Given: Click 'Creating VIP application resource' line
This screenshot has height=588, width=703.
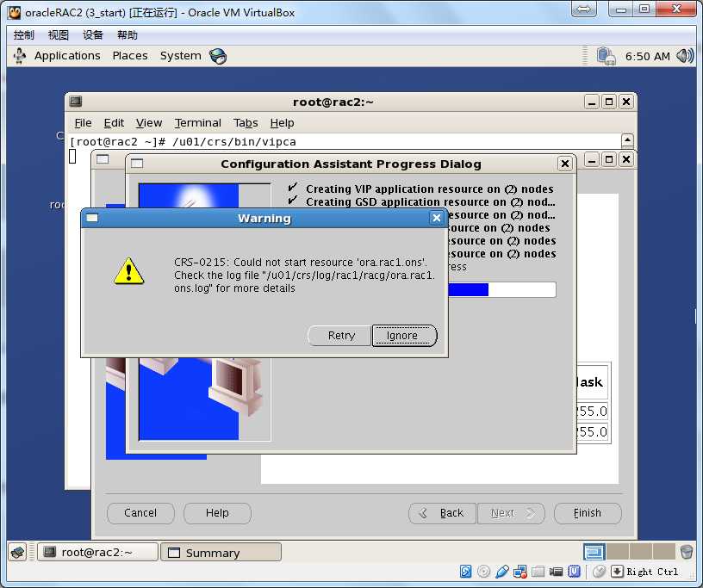Looking at the screenshot, I should [x=430, y=189].
